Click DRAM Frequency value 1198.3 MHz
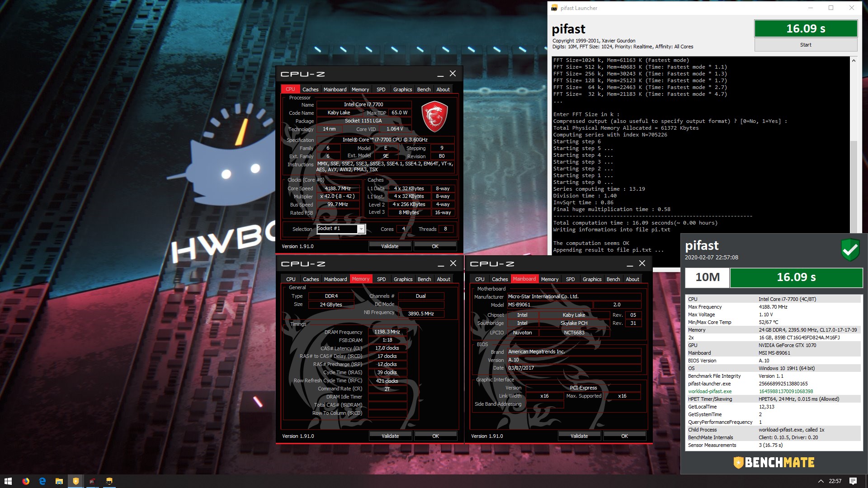The width and height of the screenshot is (868, 488). click(387, 332)
